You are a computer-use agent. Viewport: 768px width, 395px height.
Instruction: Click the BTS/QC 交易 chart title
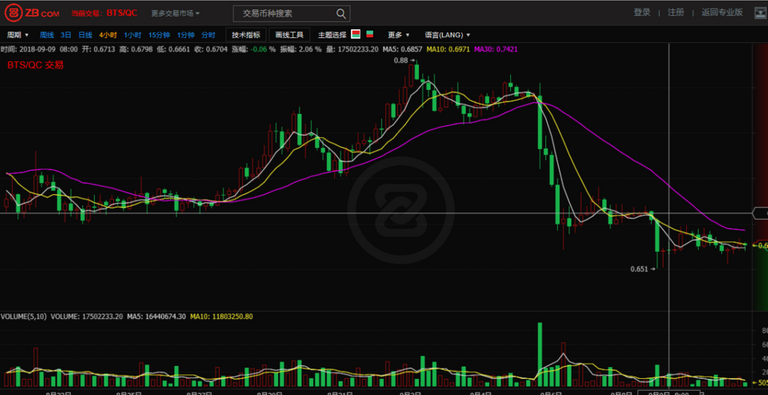tap(35, 65)
